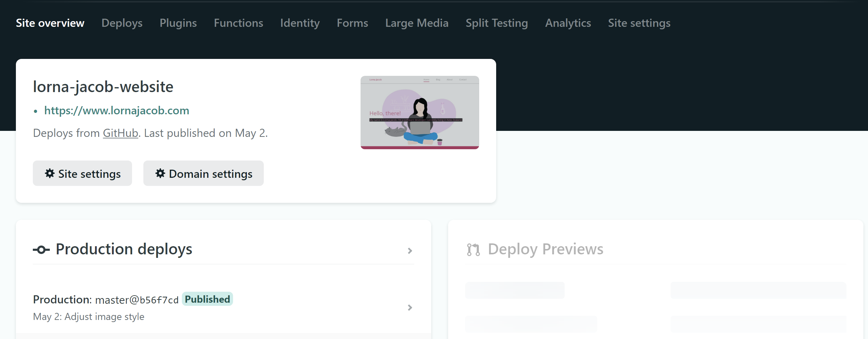Viewport: 868px width, 339px height.
Task: Open the deploy row chevron for Adjust image style
Action: click(x=410, y=308)
